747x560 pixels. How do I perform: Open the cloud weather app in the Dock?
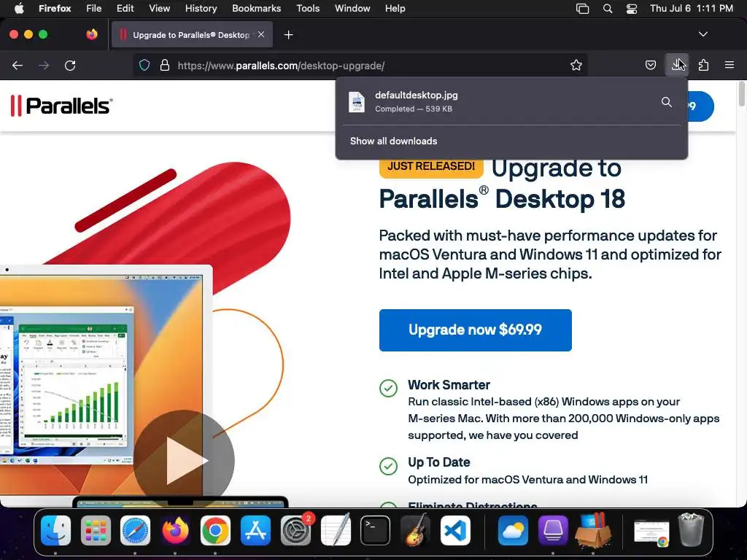(x=513, y=530)
